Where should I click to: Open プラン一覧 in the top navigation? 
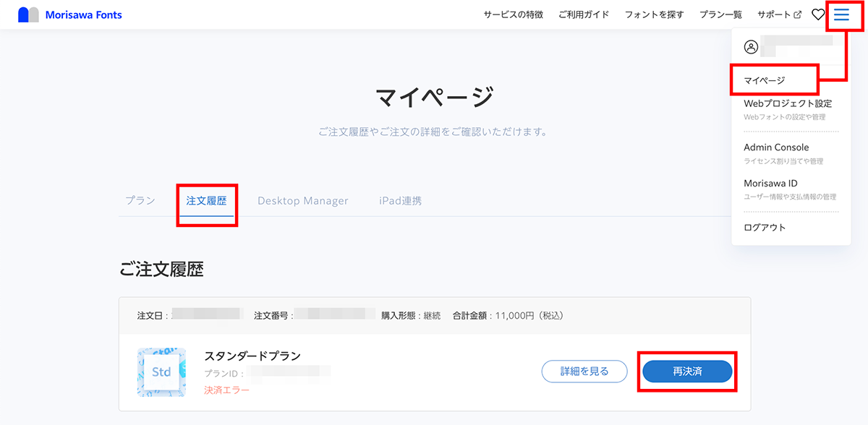tap(720, 14)
